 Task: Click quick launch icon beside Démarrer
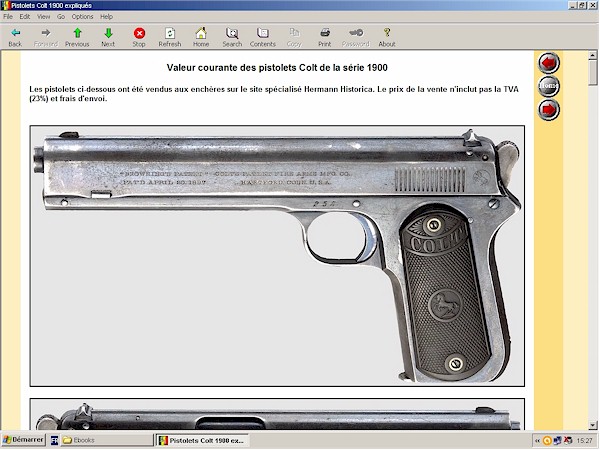(54, 440)
